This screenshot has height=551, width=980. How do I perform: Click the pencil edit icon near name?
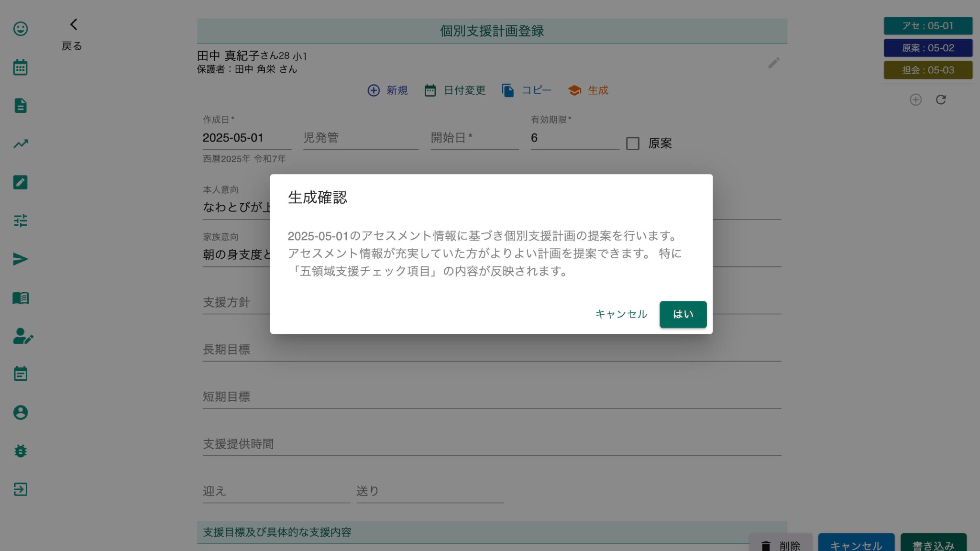pos(774,63)
